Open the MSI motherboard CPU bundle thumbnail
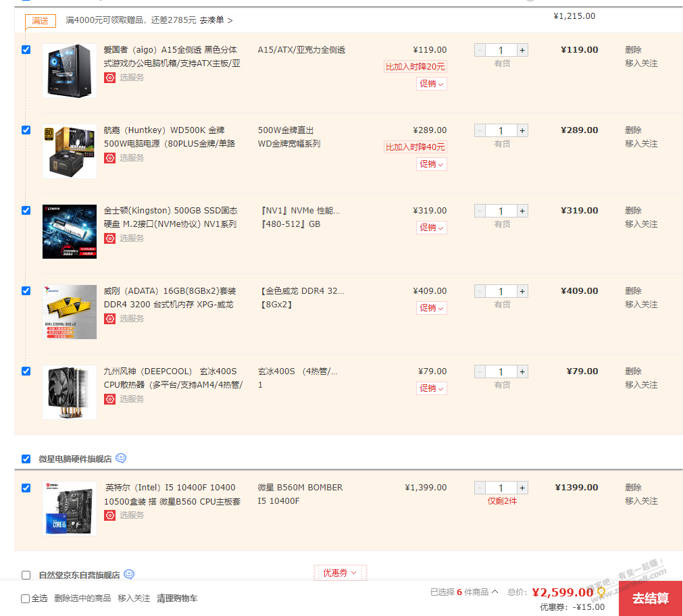 point(69,509)
